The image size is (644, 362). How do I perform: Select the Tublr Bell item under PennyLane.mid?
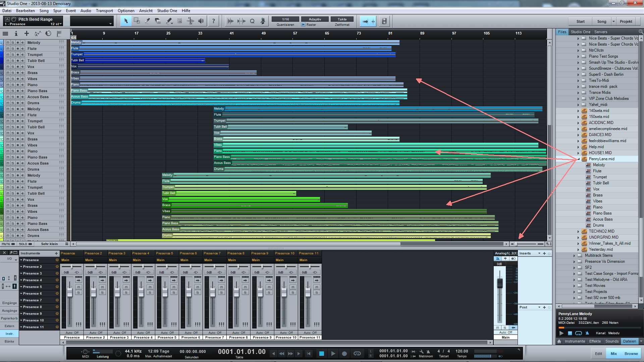[x=600, y=183]
